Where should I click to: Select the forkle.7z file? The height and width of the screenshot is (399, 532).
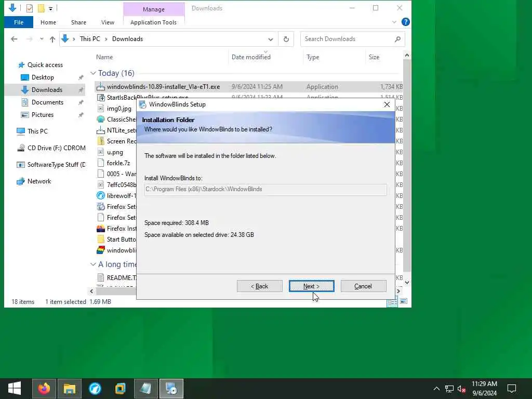(x=118, y=163)
